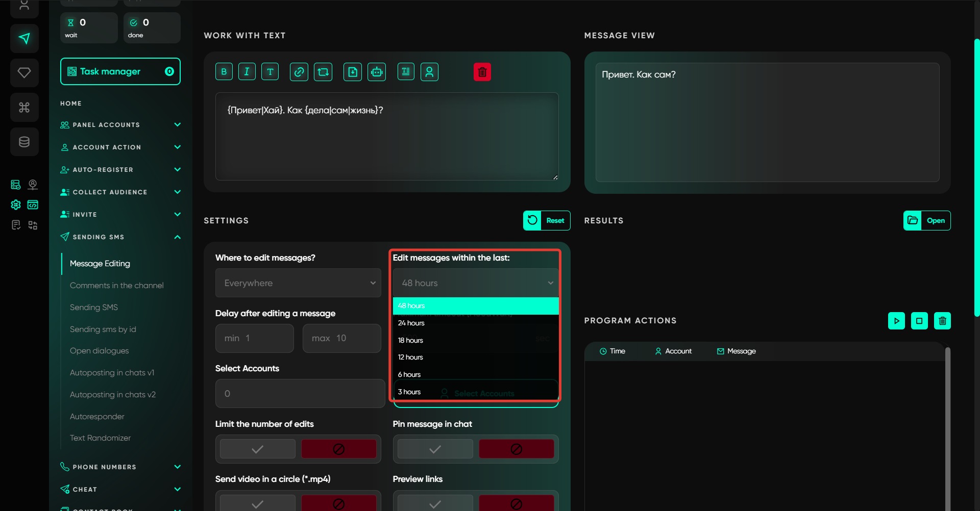Screen dimensions: 980x511
Task: Click the red trash delete icon
Action: [482, 72]
